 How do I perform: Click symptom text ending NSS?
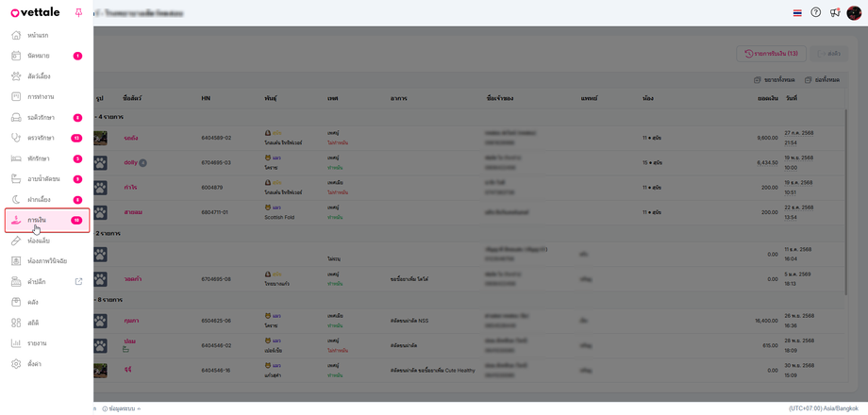(x=409, y=321)
